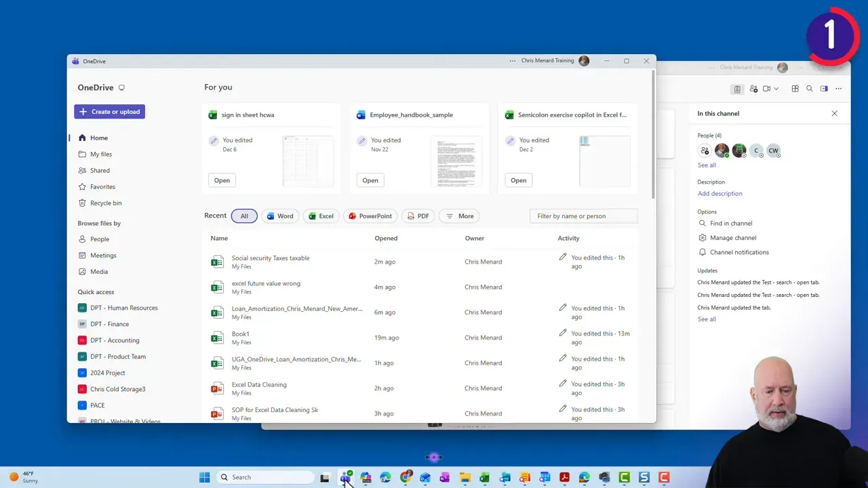868x488 pixels.
Task: Open the Meetings view in OneDrive sidebar
Action: coord(103,256)
